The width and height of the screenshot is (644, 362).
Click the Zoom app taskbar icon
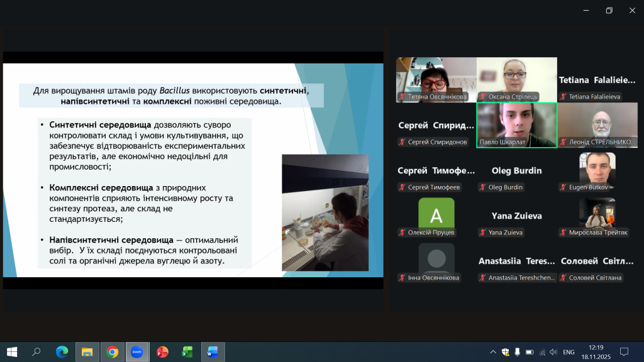pos(137,352)
